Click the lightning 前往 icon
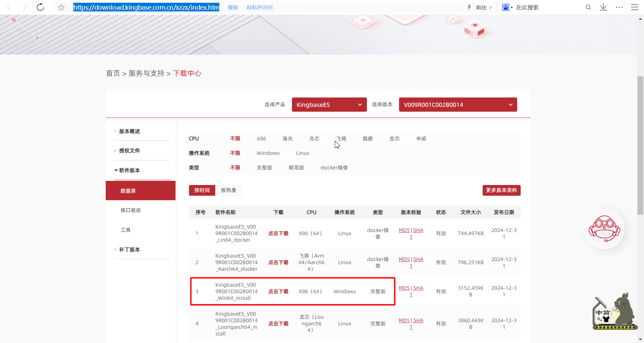 pyautogui.click(x=470, y=7)
